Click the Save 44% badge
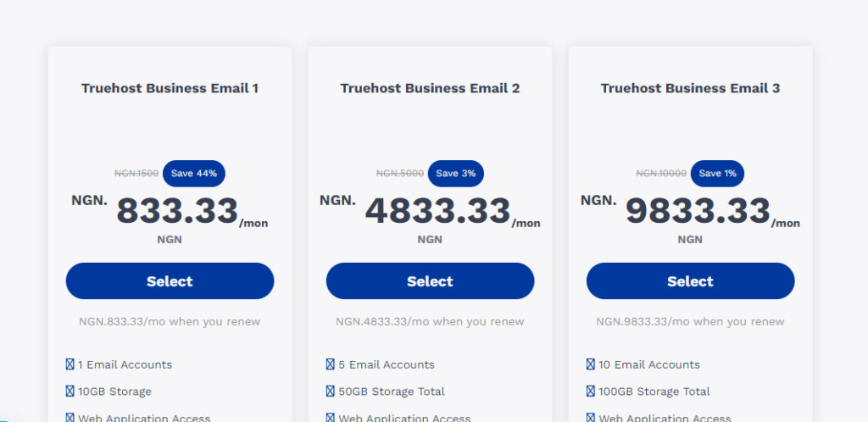Viewport: 868px width, 422px height. (x=193, y=173)
